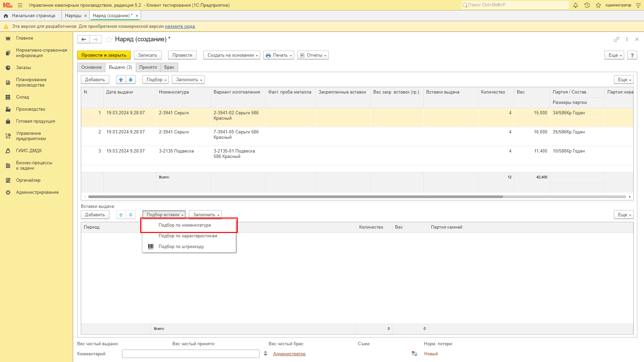Click document status icon near Новый

click(415, 354)
